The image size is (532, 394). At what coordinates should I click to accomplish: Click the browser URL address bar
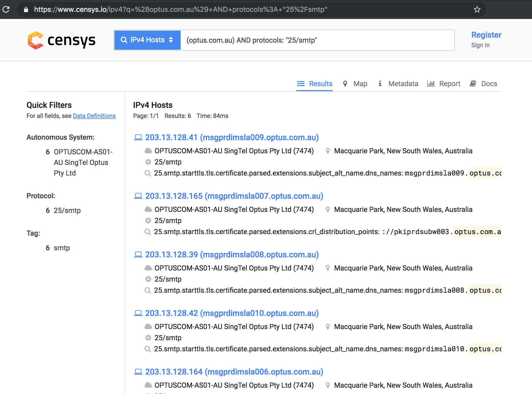[251, 9]
